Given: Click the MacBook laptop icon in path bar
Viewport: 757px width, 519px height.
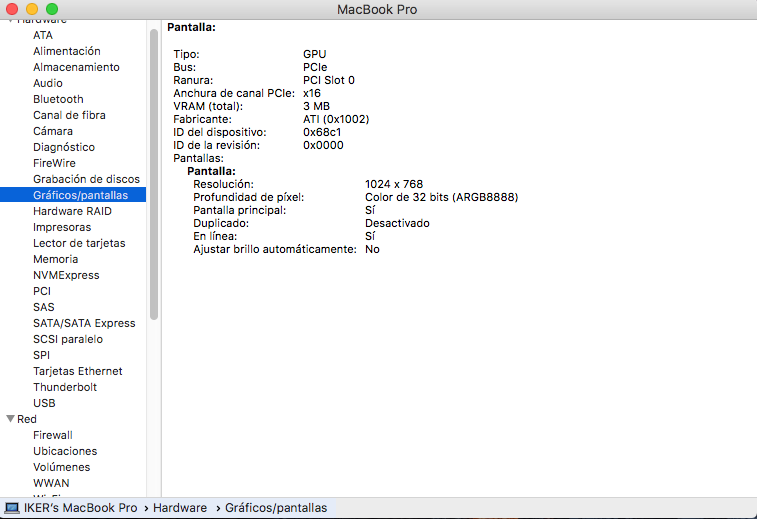Looking at the screenshot, I should 12,508.
